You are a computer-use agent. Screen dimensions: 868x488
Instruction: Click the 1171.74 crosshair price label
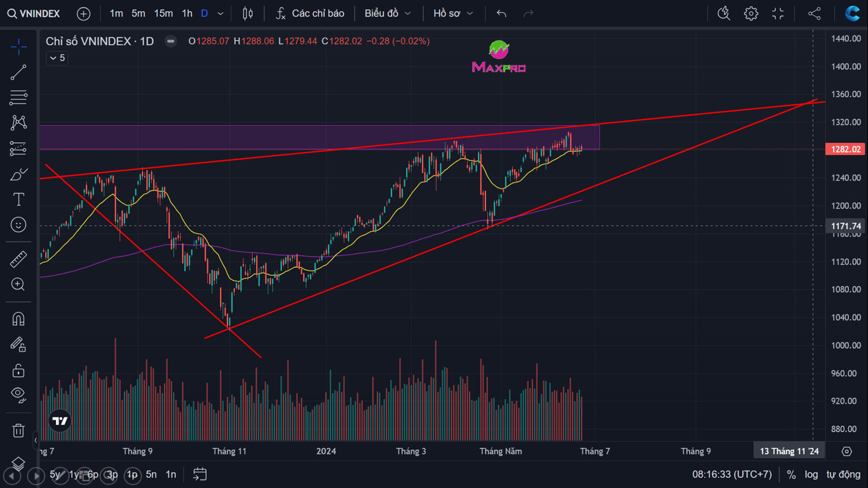click(x=846, y=226)
